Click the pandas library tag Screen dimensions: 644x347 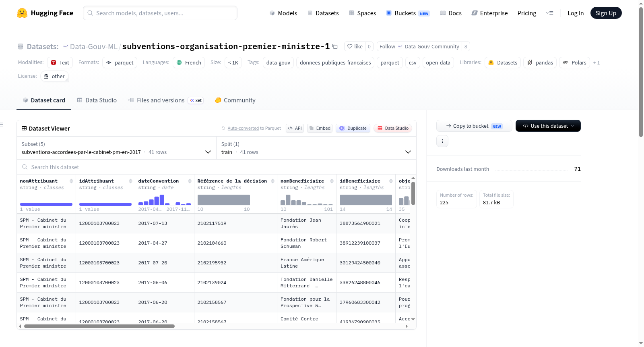pos(540,62)
